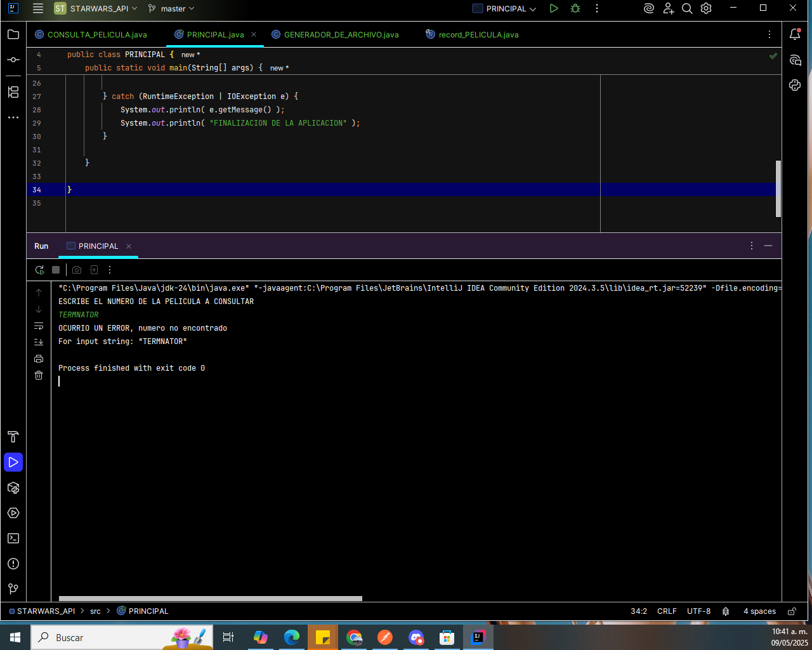Debug PRINCIPAL with the bug icon
Viewport: 812px width, 650px height.
[575, 8]
